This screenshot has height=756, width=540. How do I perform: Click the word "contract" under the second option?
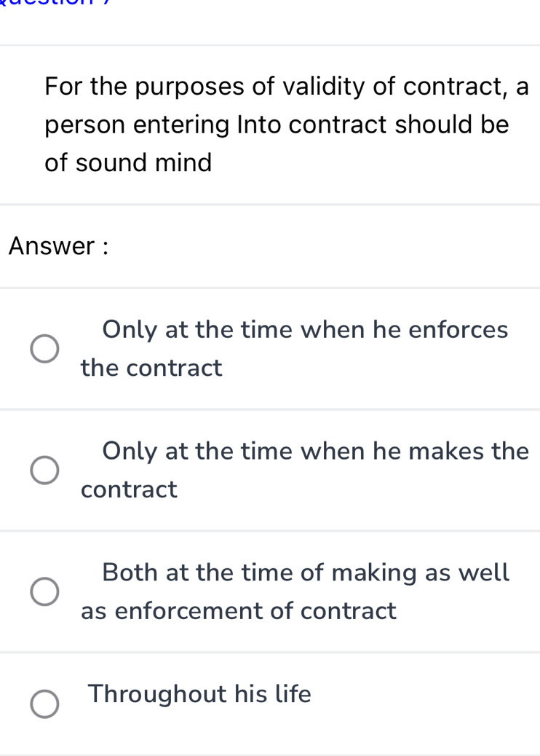tap(129, 490)
